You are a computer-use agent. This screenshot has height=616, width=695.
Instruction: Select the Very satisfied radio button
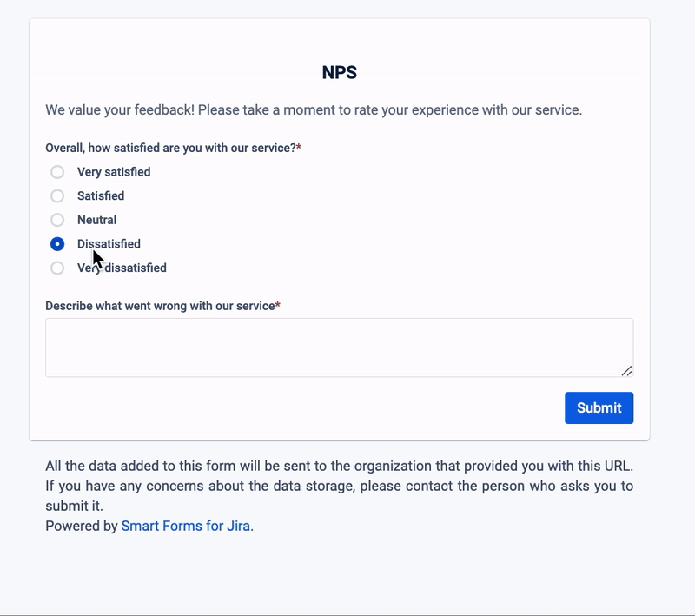(x=57, y=172)
